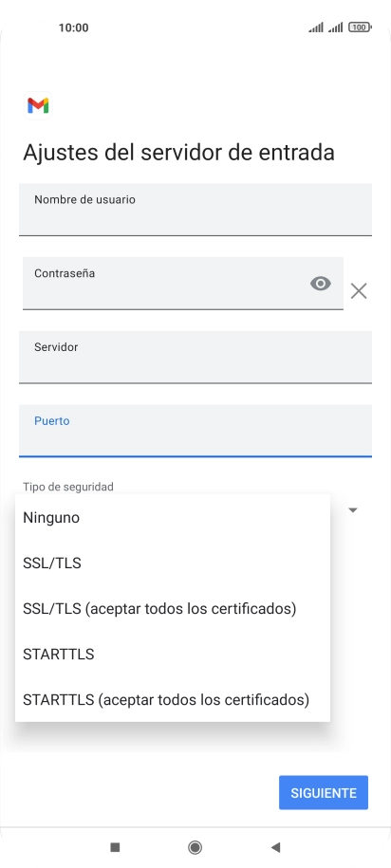
Task: Toggle password visibility eye icon
Action: (x=320, y=284)
